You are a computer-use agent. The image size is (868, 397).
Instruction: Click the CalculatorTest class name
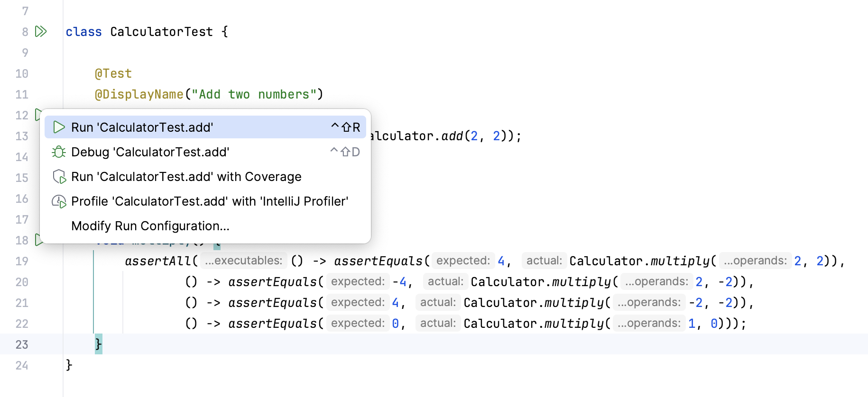click(x=161, y=32)
